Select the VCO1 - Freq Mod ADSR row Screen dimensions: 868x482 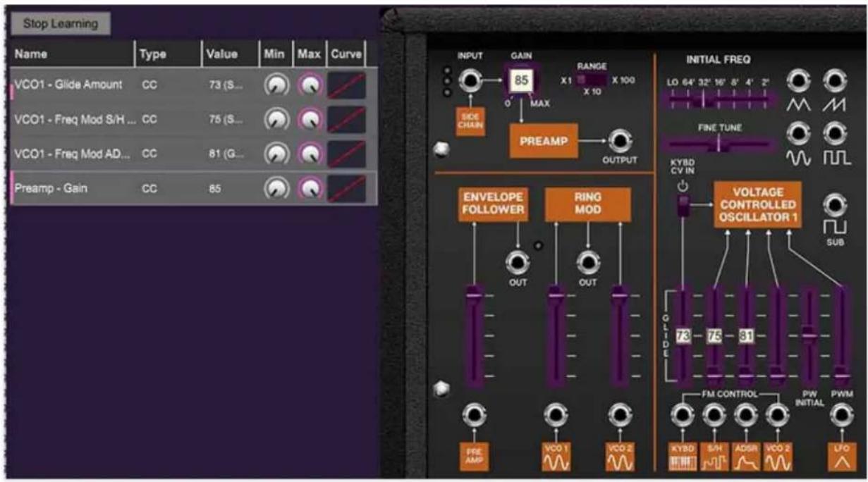tap(195, 154)
